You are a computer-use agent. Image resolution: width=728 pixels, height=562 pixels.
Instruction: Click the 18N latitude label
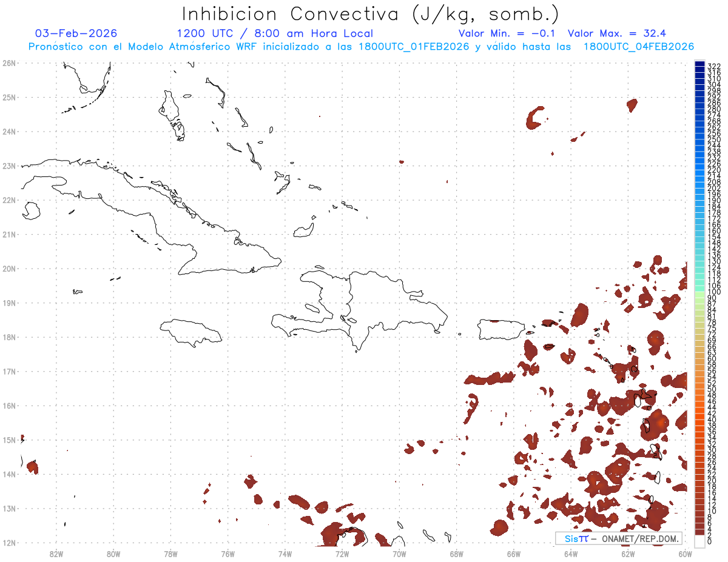click(9, 337)
